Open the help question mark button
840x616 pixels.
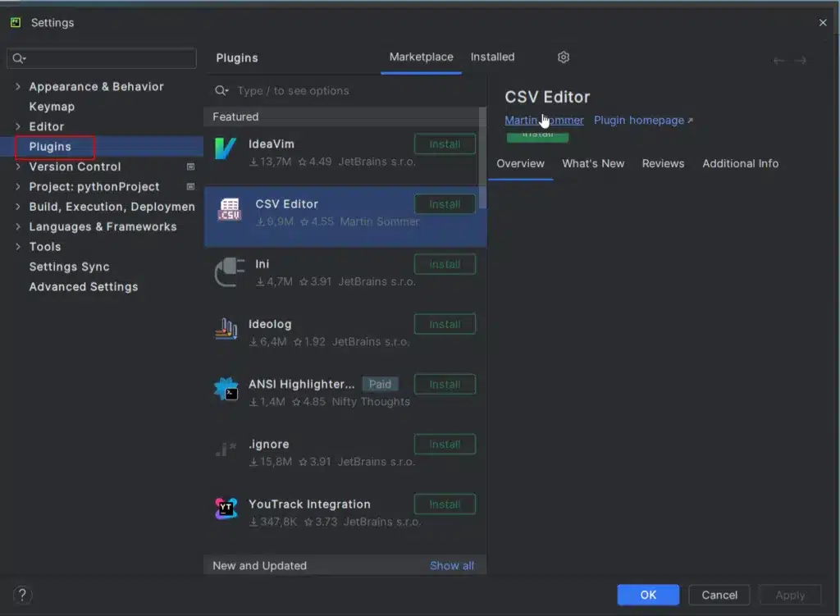pyautogui.click(x=22, y=595)
